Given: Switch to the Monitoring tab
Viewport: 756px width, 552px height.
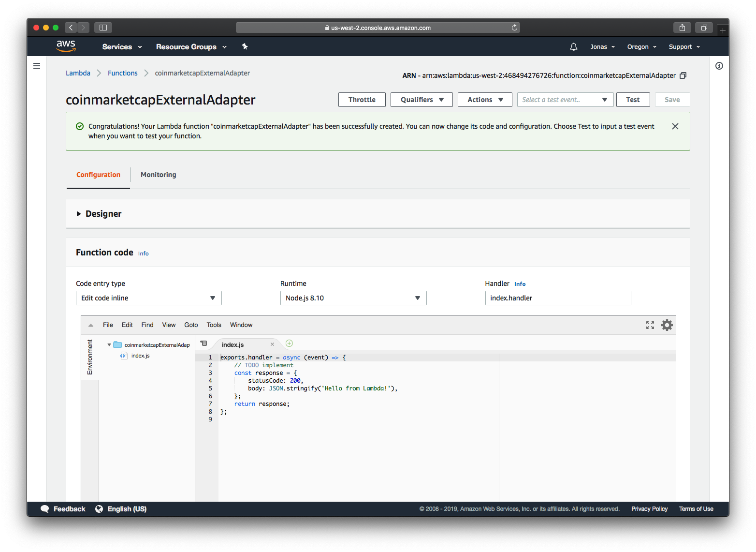Looking at the screenshot, I should coord(158,175).
